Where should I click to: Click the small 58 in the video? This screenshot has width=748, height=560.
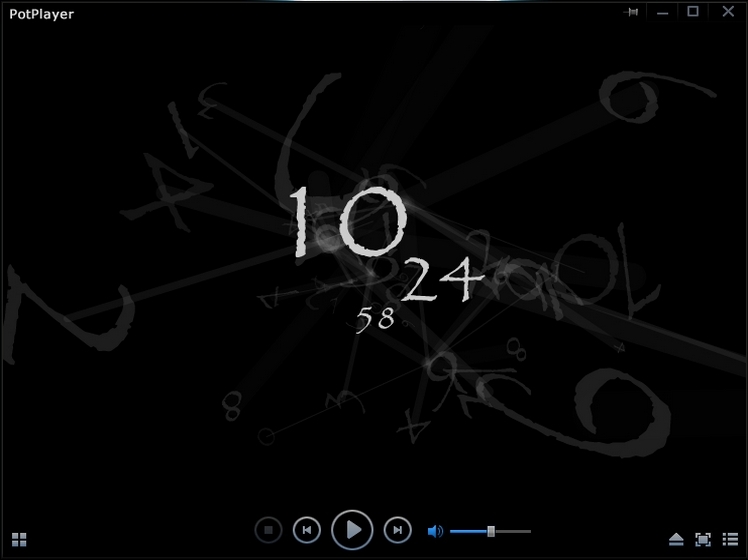(375, 319)
